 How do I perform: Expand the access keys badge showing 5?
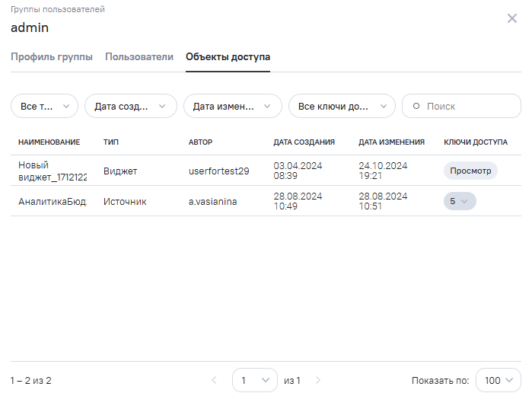click(x=460, y=202)
